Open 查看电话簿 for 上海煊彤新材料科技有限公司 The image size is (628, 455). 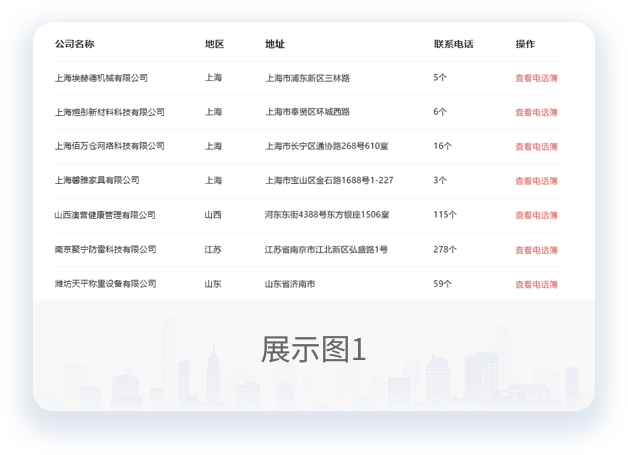[536, 112]
